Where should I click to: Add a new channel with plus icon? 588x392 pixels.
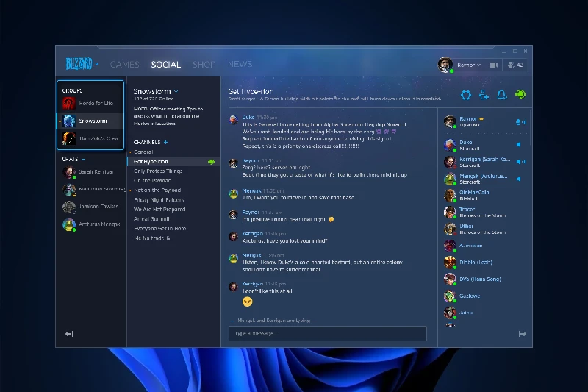[166, 142]
